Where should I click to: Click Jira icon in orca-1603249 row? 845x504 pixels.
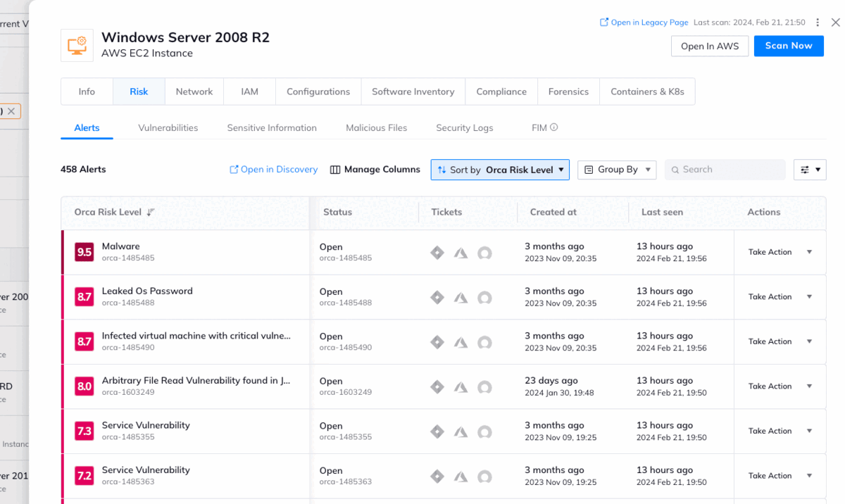click(437, 387)
